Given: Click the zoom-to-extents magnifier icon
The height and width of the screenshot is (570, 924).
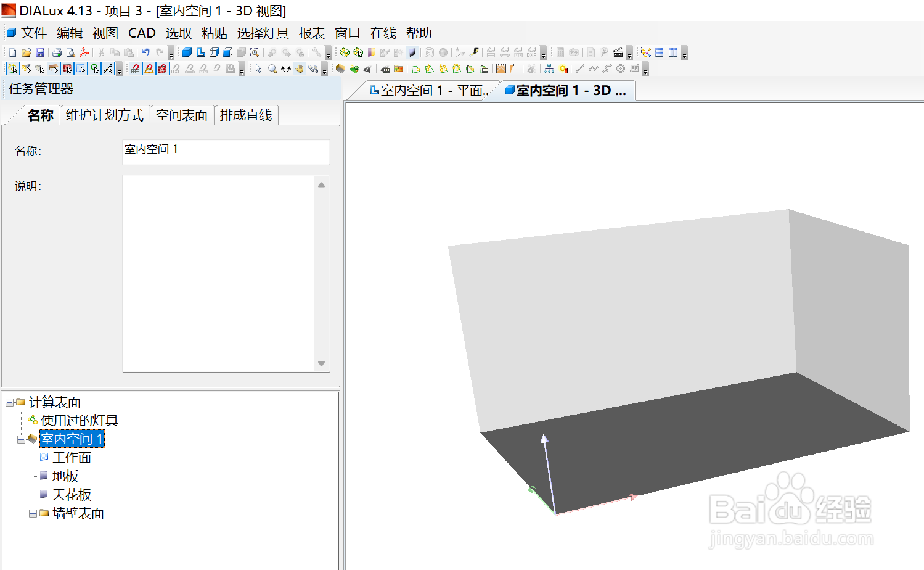Looking at the screenshot, I should click(x=255, y=52).
